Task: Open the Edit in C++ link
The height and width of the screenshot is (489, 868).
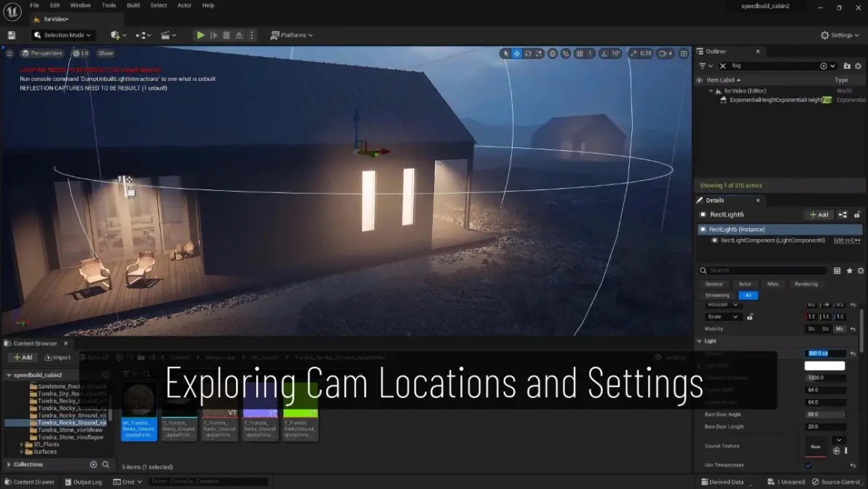Action: (x=847, y=240)
